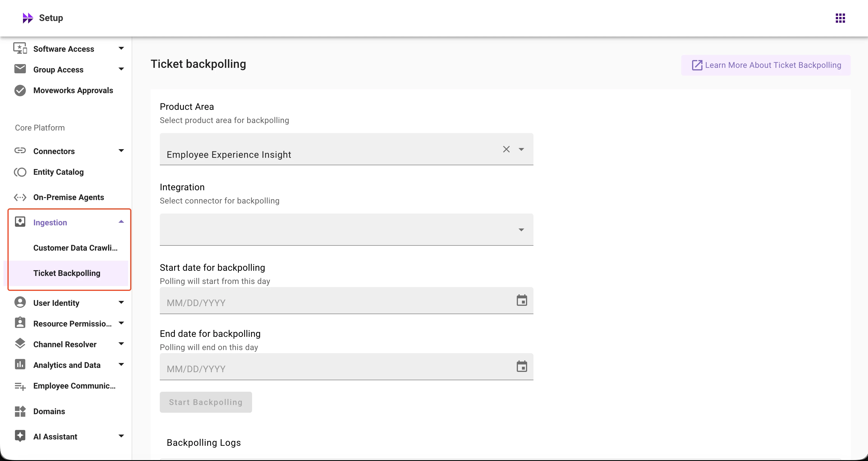Select Customer Data Crawling menu item
This screenshot has height=461, width=868.
pos(75,248)
